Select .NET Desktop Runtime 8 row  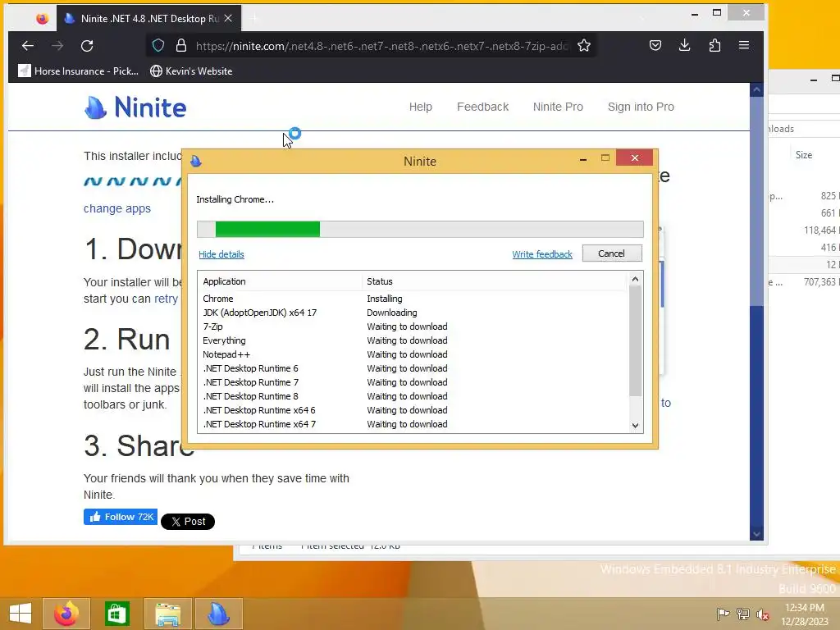click(413, 396)
